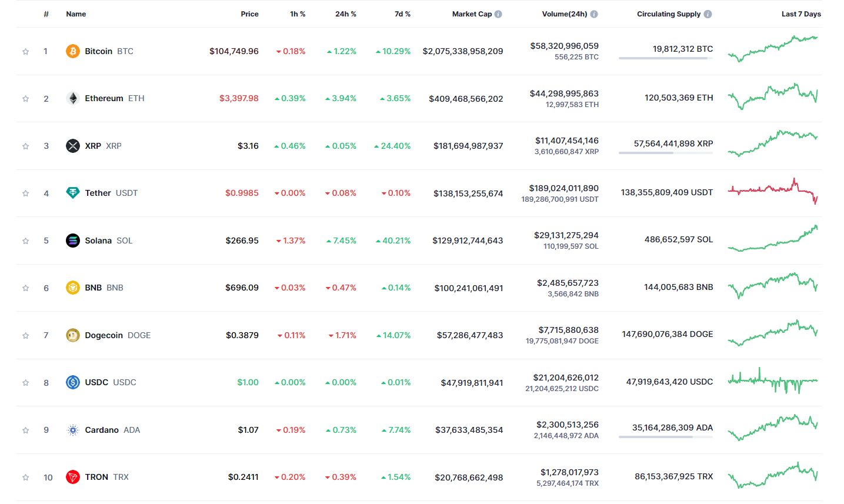Star Dogecoin in the watchlist column
844x504 pixels.
pos(26,336)
